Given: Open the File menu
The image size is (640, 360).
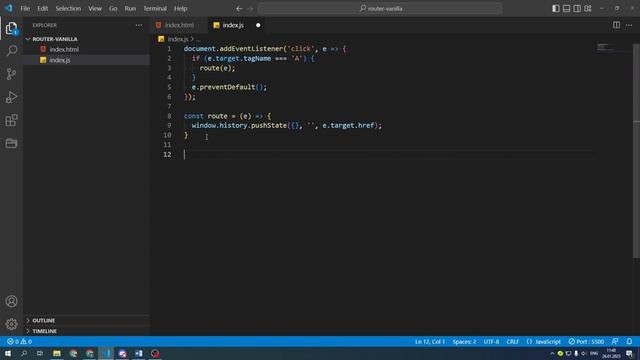Looking at the screenshot, I should point(25,9).
